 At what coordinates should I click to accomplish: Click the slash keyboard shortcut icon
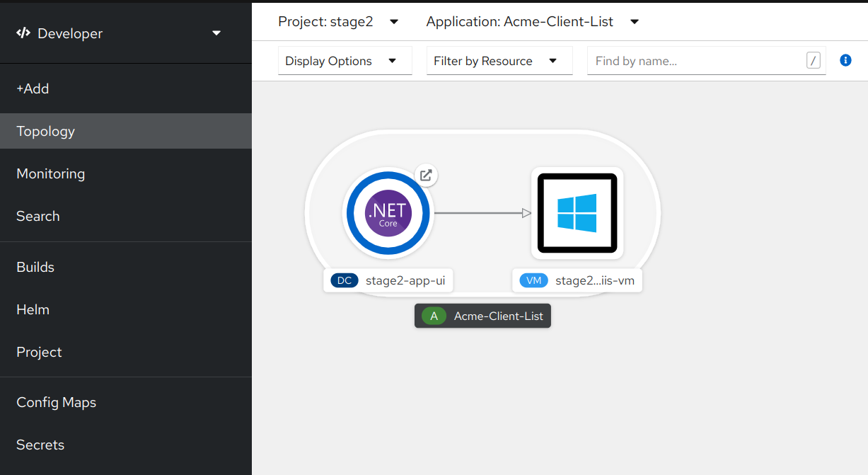click(814, 61)
